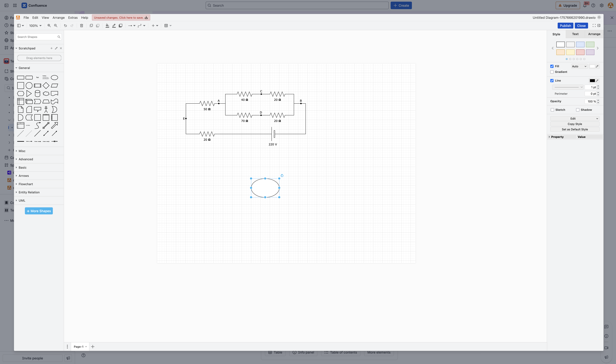This screenshot has width=616, height=364.
Task: Click Unsaved changes. Click here to save
Action: (120, 17)
